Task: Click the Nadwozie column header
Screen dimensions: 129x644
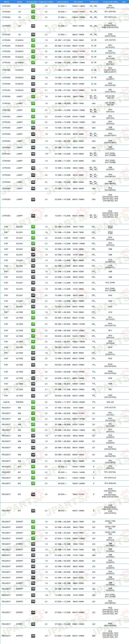Action: (94, 2)
